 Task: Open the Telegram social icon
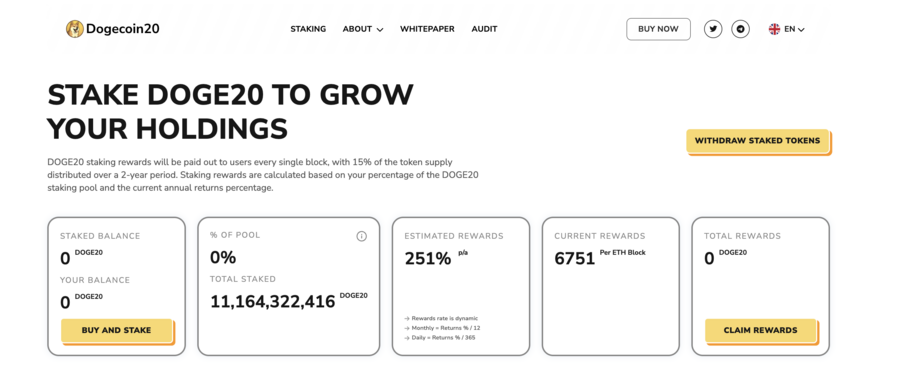tap(740, 29)
